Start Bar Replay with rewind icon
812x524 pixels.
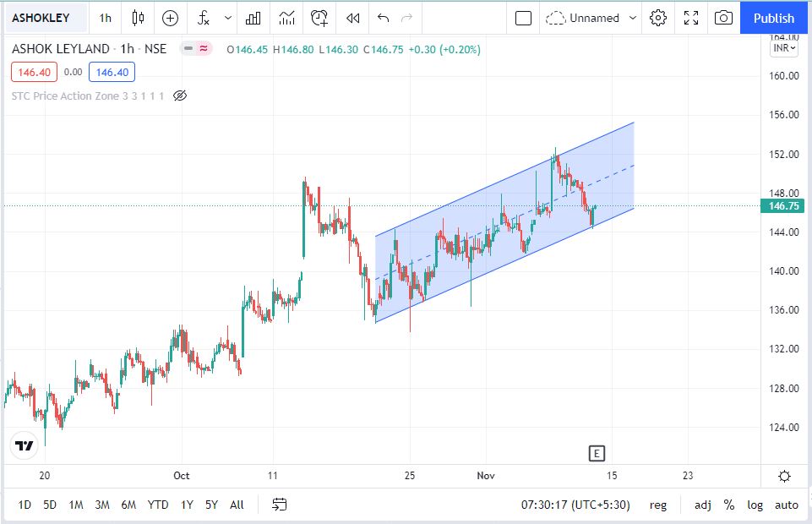click(353, 18)
